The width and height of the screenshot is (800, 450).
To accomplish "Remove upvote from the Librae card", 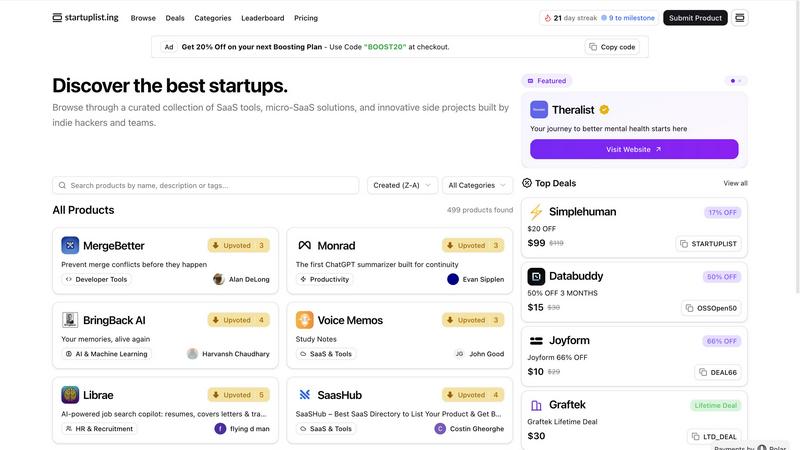I will 238,395.
